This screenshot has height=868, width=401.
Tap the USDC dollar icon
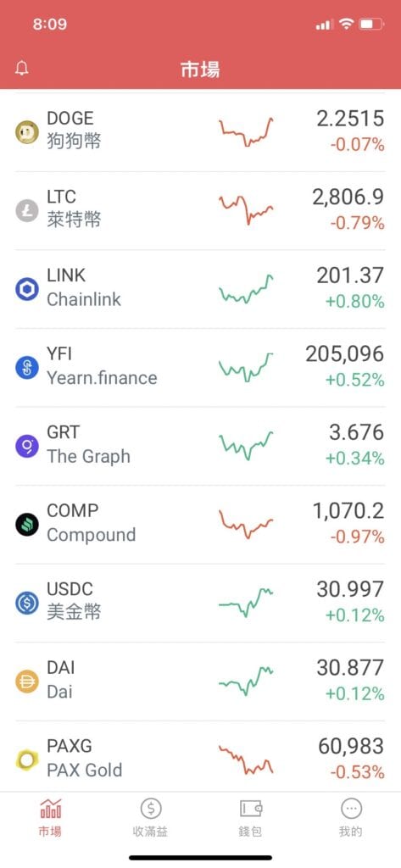[x=26, y=604]
